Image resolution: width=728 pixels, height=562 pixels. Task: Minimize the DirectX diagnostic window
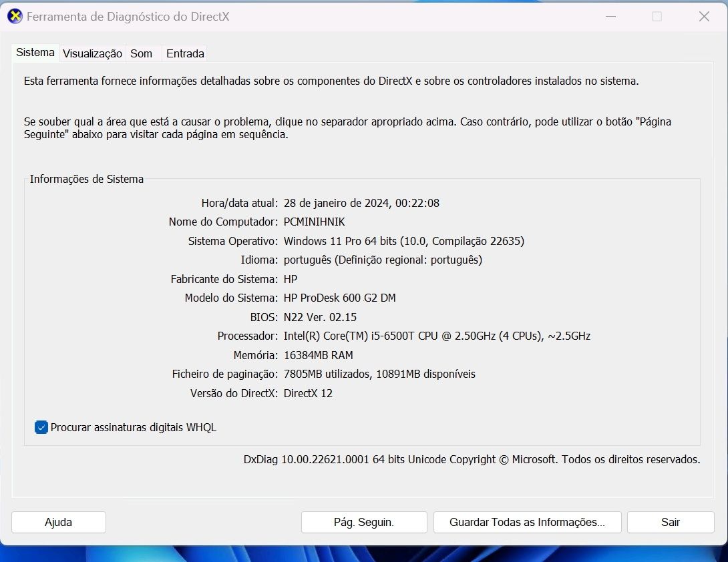[611, 17]
